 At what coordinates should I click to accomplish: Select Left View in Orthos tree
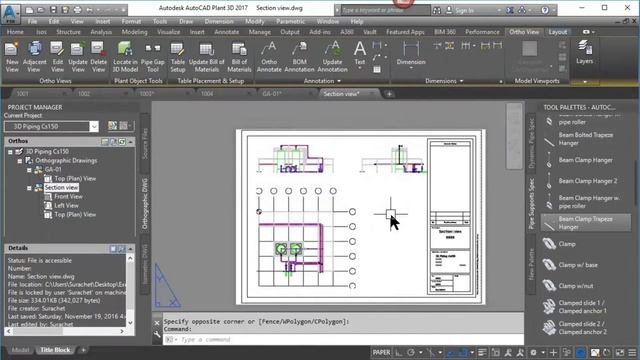click(66, 206)
